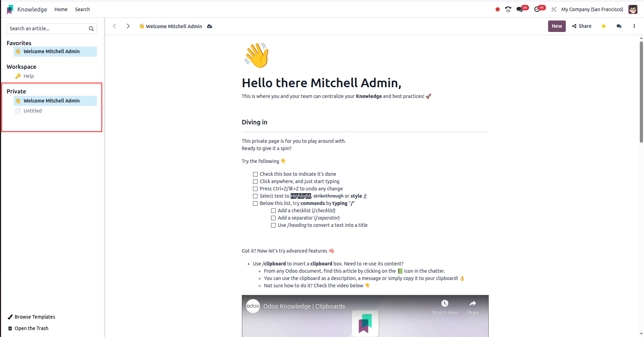The height and width of the screenshot is (337, 644).
Task: Check the 'Add a separator' checkbox
Action: [x=273, y=218]
